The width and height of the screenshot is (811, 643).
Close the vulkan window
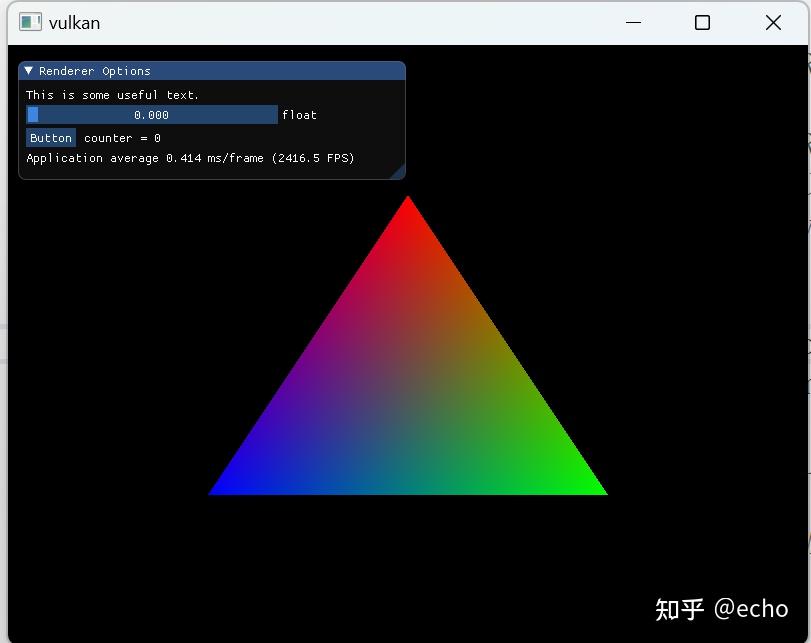[772, 22]
